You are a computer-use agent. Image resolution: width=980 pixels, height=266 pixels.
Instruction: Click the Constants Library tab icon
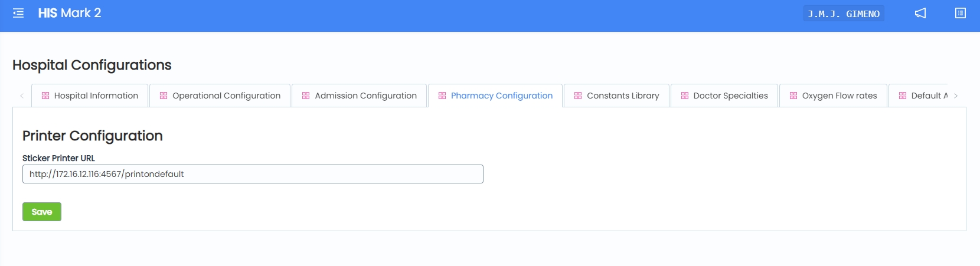point(578,96)
